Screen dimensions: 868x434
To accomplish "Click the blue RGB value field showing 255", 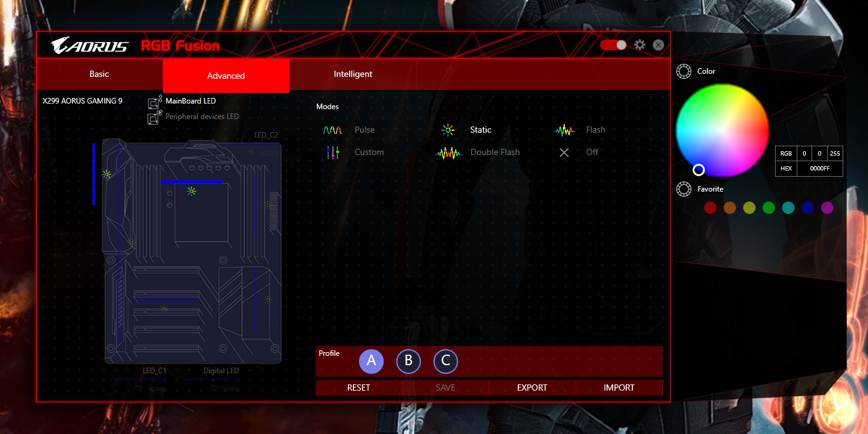I will tap(835, 154).
